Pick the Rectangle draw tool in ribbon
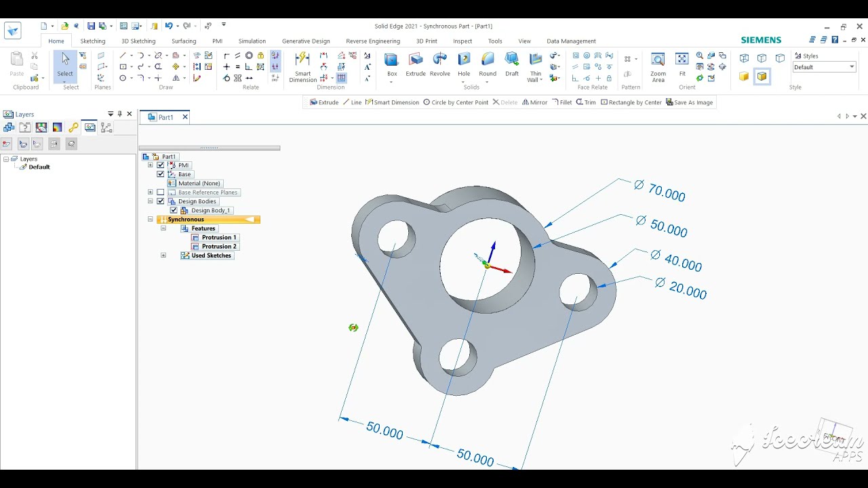Viewport: 868px width, 488px height. [123, 66]
